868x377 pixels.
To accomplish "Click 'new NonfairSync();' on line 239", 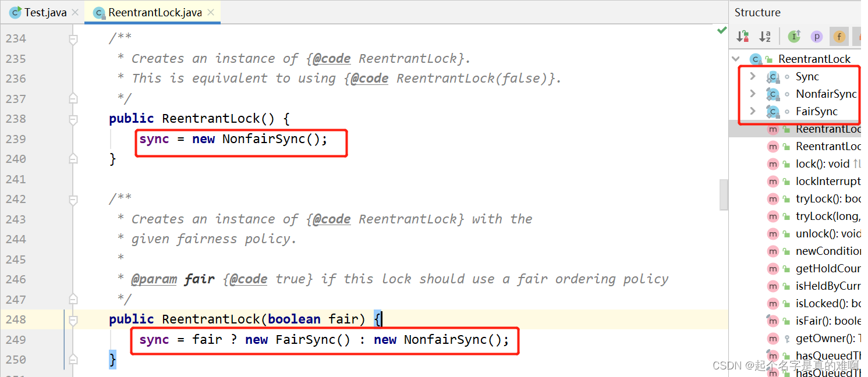I will [x=260, y=139].
